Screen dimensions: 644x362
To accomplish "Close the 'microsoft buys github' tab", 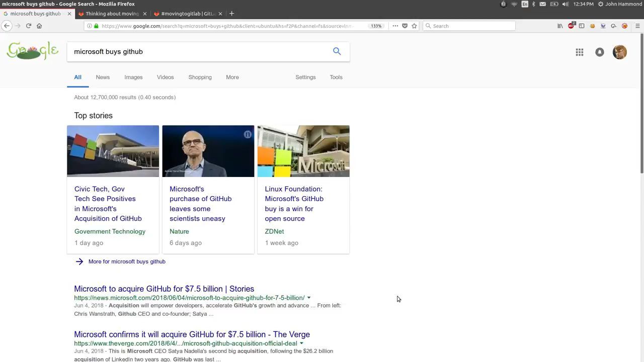I will pyautogui.click(x=69, y=14).
